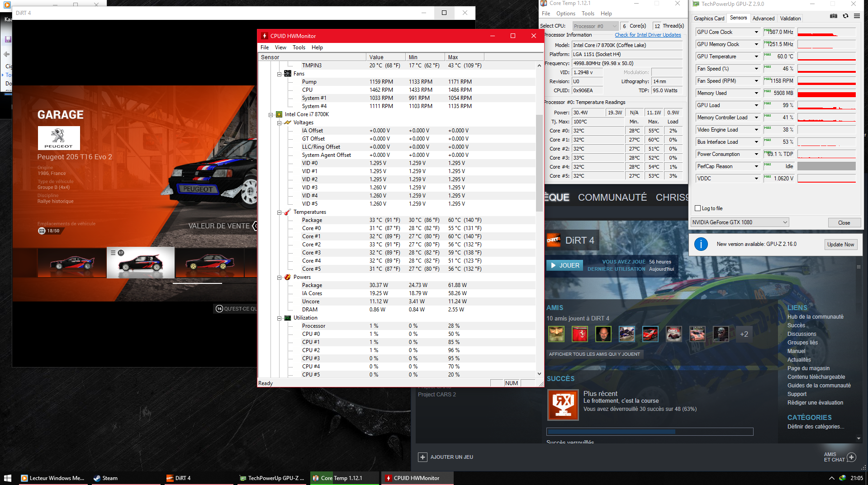Open Hub de la communauté link

pyautogui.click(x=815, y=317)
